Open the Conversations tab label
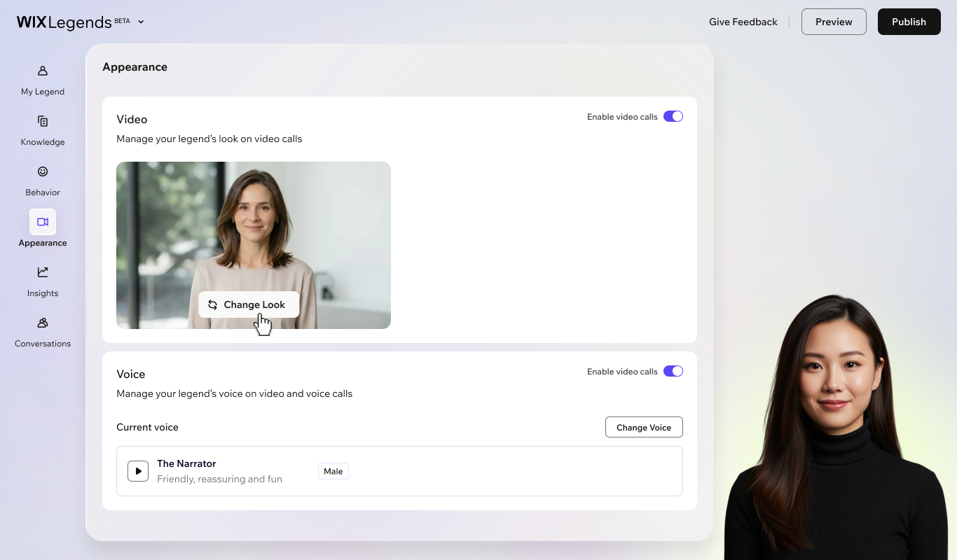The width and height of the screenshot is (957, 560). [43, 344]
